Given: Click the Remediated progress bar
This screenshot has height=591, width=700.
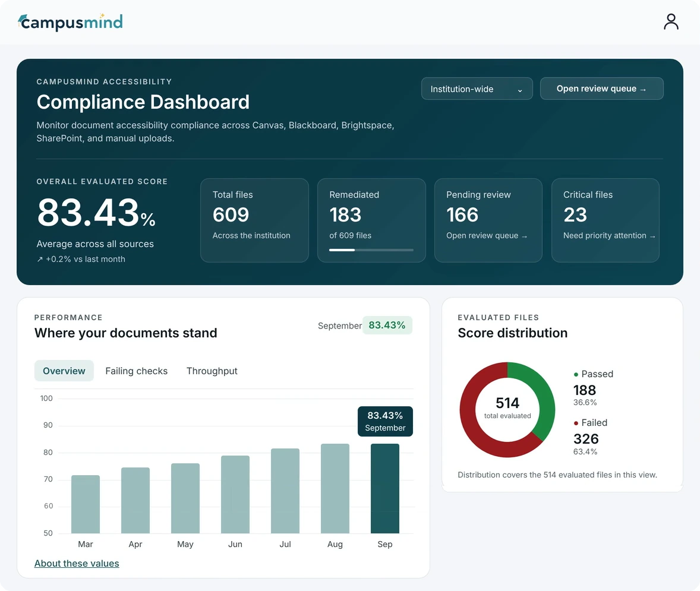Looking at the screenshot, I should (371, 250).
